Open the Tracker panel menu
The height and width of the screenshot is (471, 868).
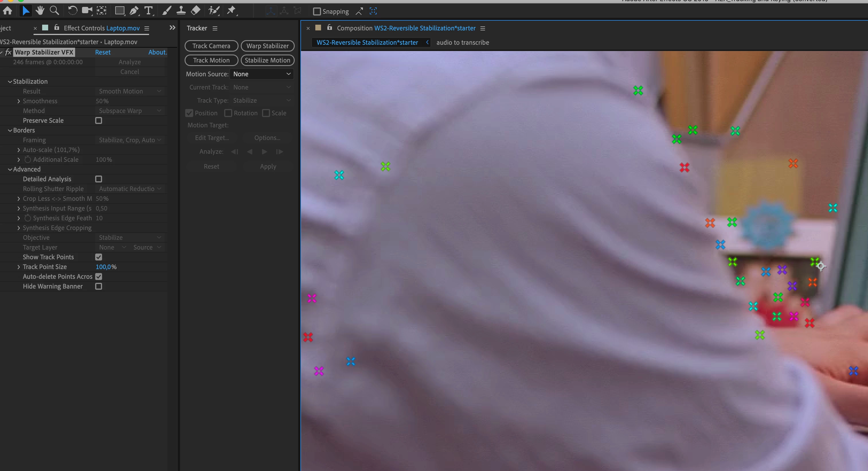[x=215, y=28]
